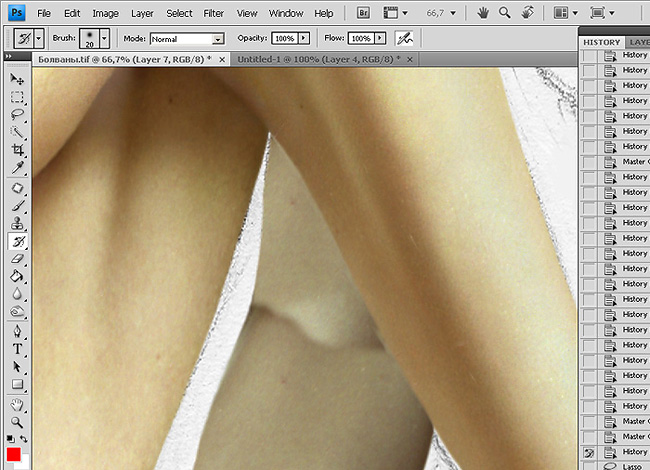Click the Opacity value field

tap(285, 39)
